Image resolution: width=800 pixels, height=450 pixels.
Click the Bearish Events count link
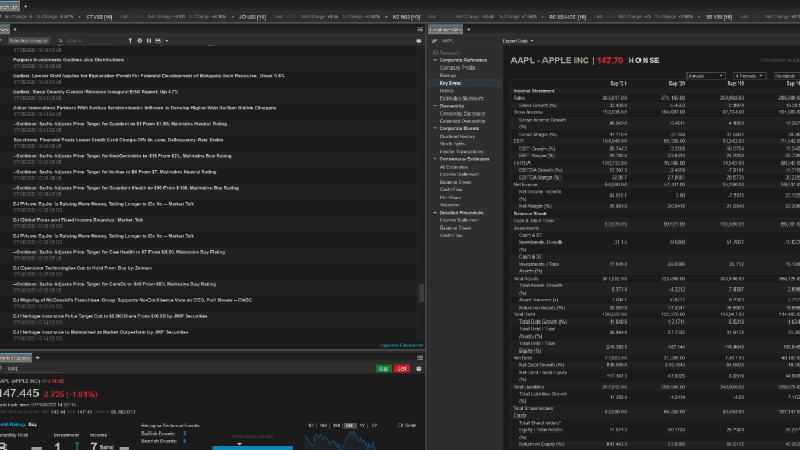(184, 441)
